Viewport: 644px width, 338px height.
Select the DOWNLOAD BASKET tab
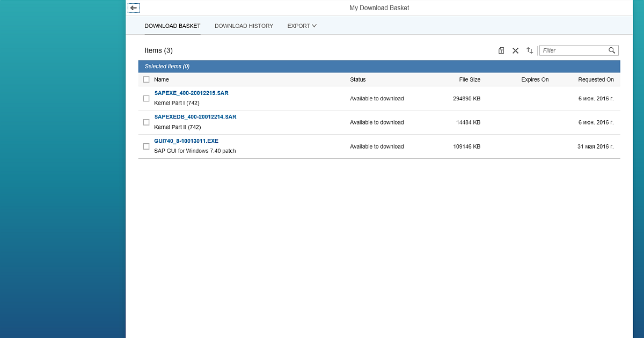172,26
